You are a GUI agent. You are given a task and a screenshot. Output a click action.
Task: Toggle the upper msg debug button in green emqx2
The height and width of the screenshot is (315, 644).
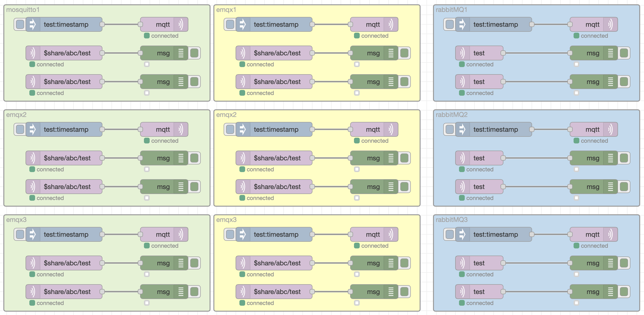pyautogui.click(x=194, y=158)
